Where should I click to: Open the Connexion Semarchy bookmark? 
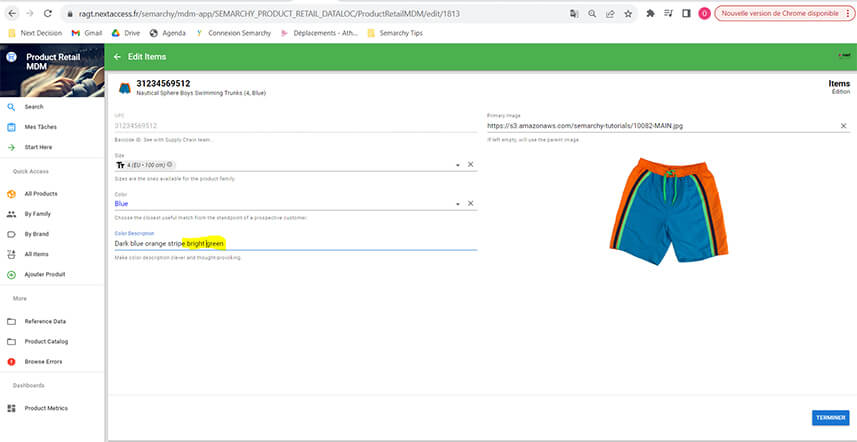[234, 33]
